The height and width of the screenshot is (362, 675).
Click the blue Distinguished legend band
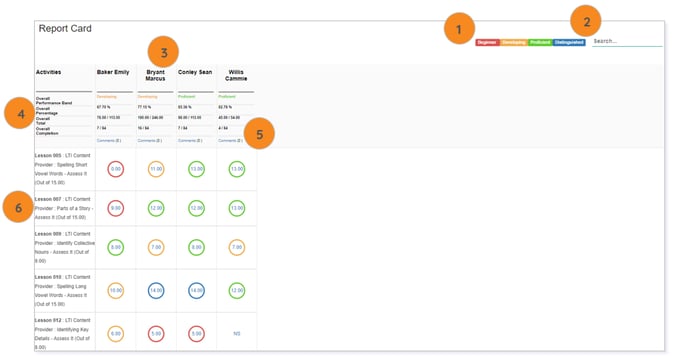point(569,42)
